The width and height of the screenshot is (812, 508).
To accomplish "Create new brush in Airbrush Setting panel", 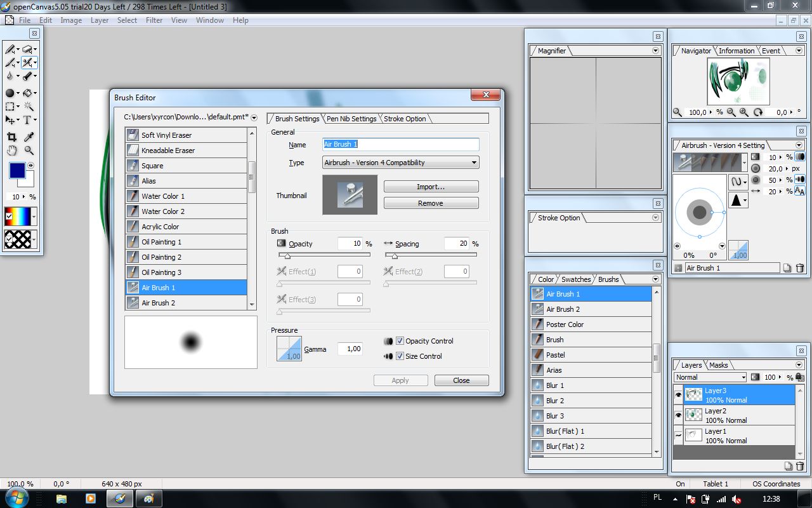I will (787, 268).
